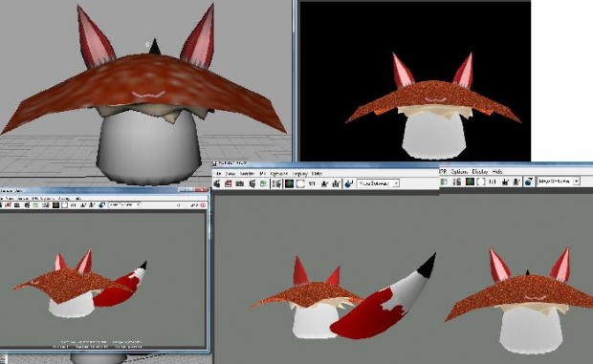Screen dimensions: 593x364
Task: Toggle RGB channels display in middle Render View
Action: pyautogui.click(x=289, y=183)
